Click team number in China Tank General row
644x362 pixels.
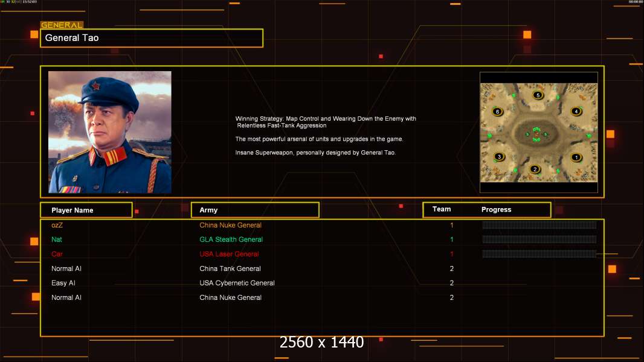(x=452, y=268)
